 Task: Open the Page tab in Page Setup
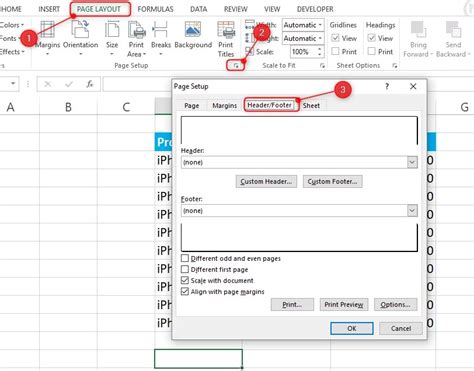(192, 105)
